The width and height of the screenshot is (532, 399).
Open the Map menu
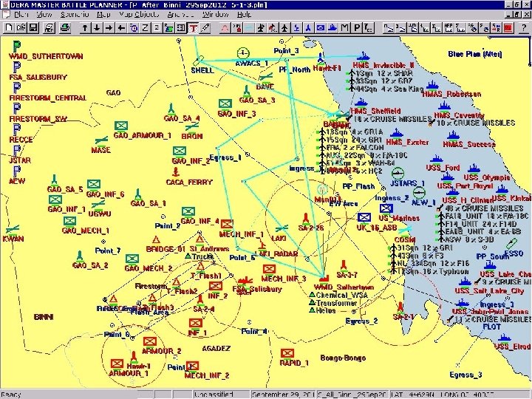pyautogui.click(x=103, y=15)
